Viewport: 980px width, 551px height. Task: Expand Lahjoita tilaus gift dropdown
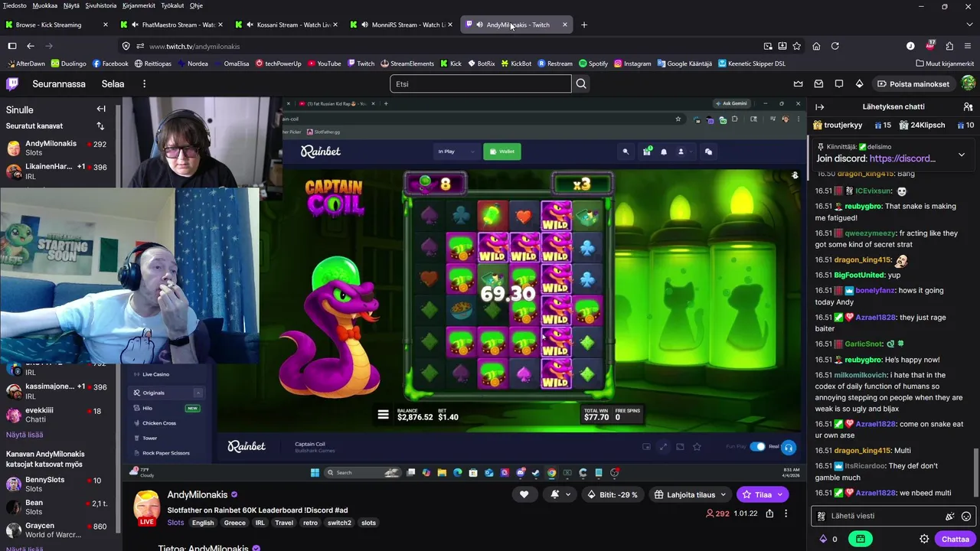pos(691,494)
